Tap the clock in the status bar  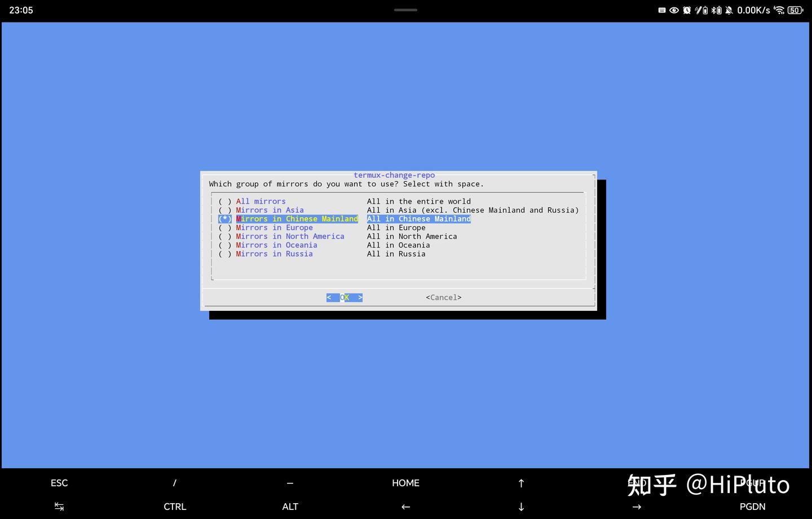point(21,10)
